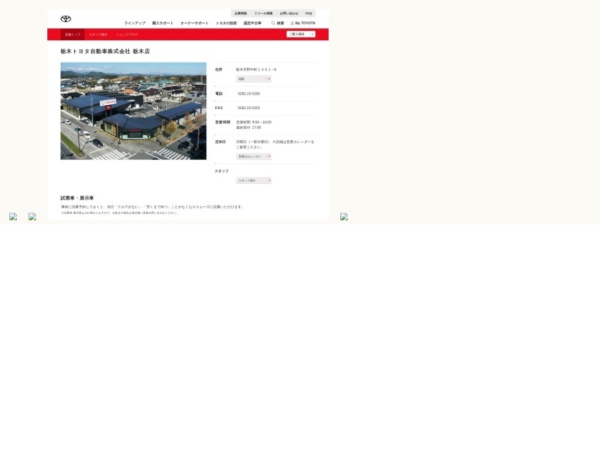
Task: Open the My TOYOTA account link
Action: point(303,23)
